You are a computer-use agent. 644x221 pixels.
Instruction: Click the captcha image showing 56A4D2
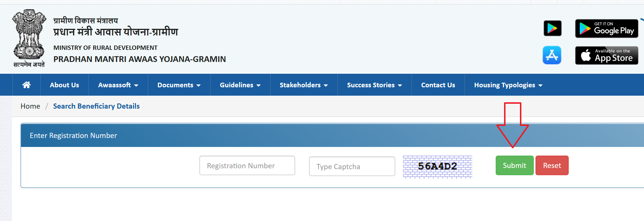point(437,167)
